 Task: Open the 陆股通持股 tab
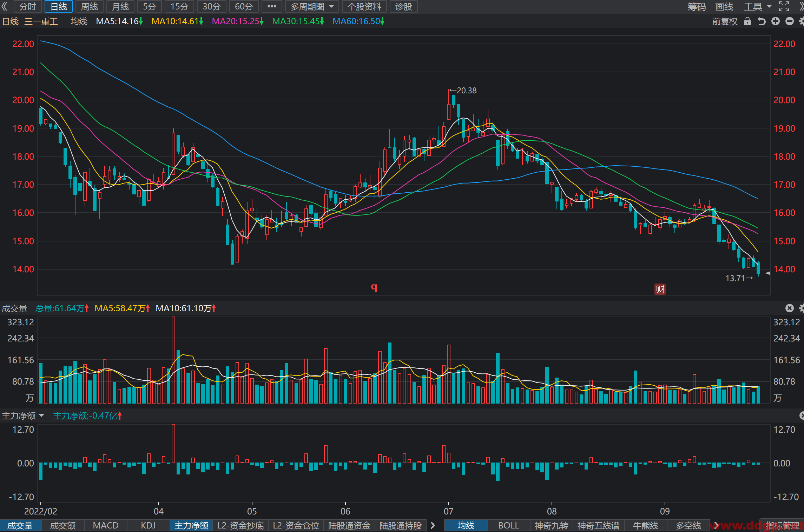(x=401, y=525)
